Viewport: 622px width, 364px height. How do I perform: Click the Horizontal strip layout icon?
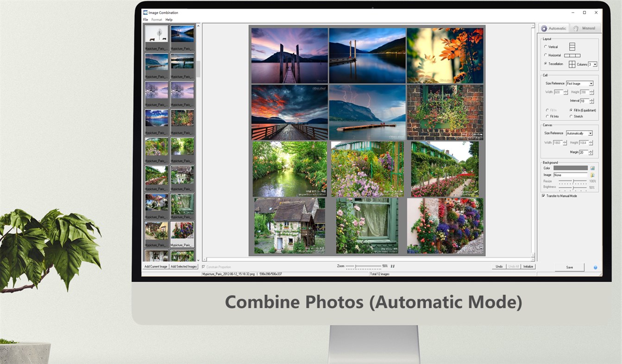click(x=573, y=55)
